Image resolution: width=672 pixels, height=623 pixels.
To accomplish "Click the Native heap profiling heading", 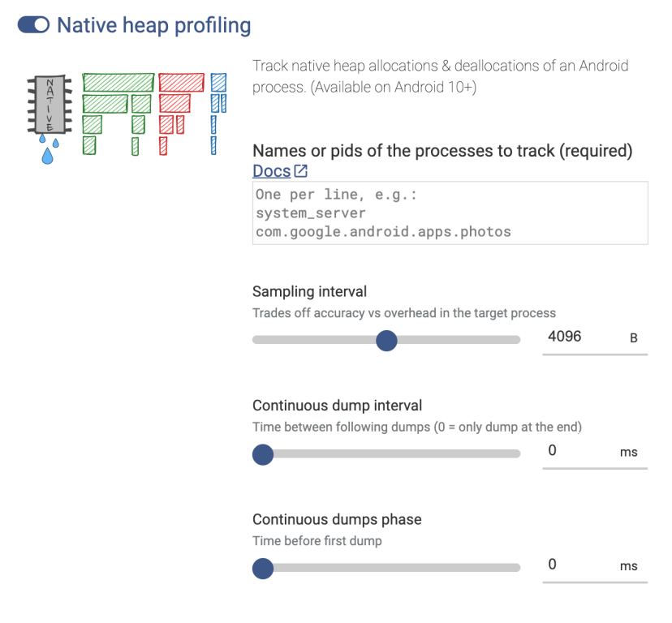I will coord(153,25).
